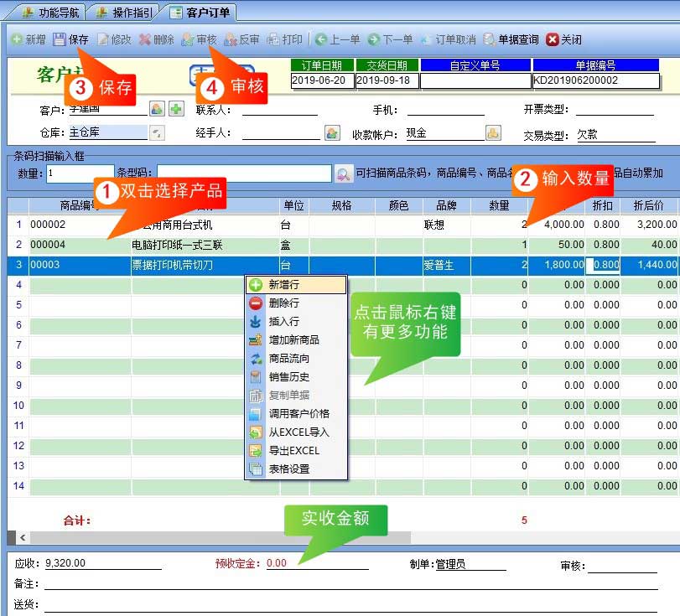Choose 新增行 from the context menu
The height and width of the screenshot is (616, 680).
click(x=296, y=285)
